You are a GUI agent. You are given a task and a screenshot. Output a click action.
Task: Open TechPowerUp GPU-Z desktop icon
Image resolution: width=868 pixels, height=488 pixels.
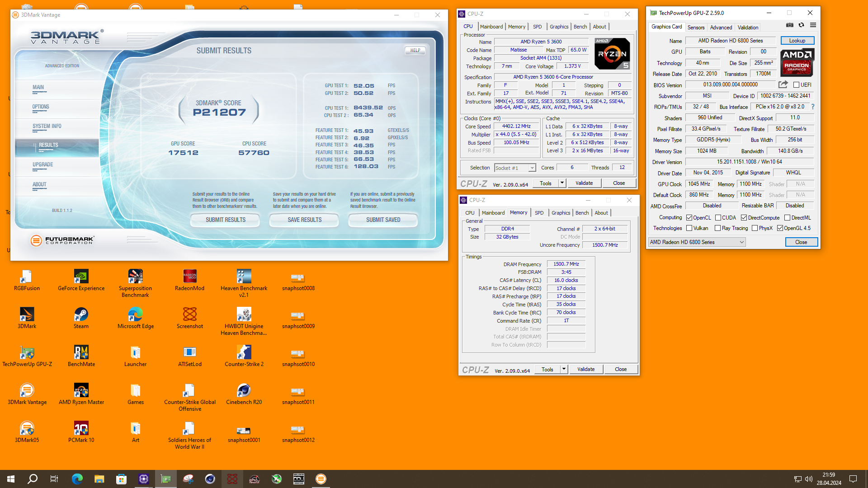point(27,357)
